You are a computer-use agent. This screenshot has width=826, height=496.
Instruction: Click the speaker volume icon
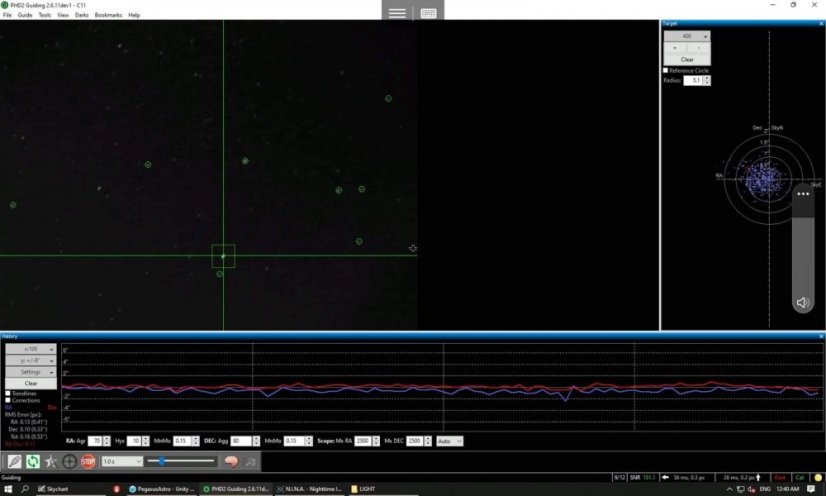point(802,302)
